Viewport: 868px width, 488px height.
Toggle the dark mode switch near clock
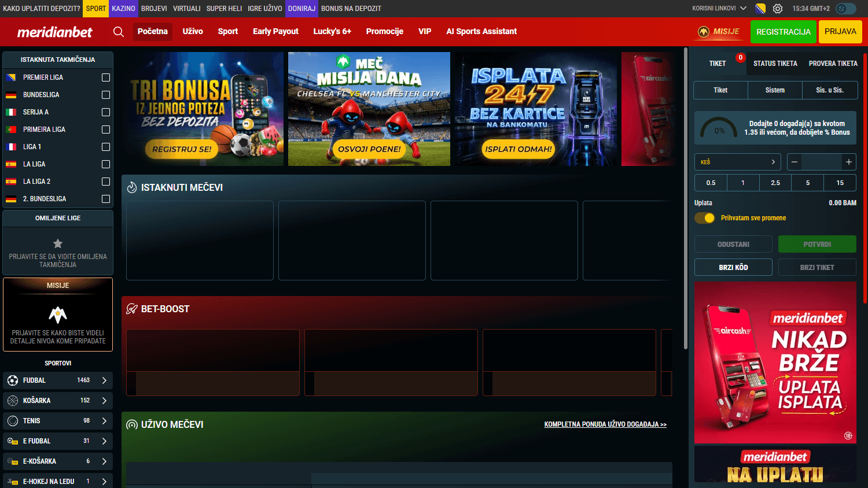click(x=846, y=9)
